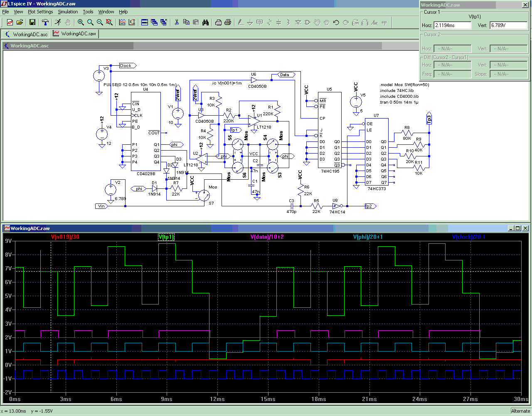The image size is (532, 416).
Task: Click the Find binoculars icon
Action: pos(206,22)
